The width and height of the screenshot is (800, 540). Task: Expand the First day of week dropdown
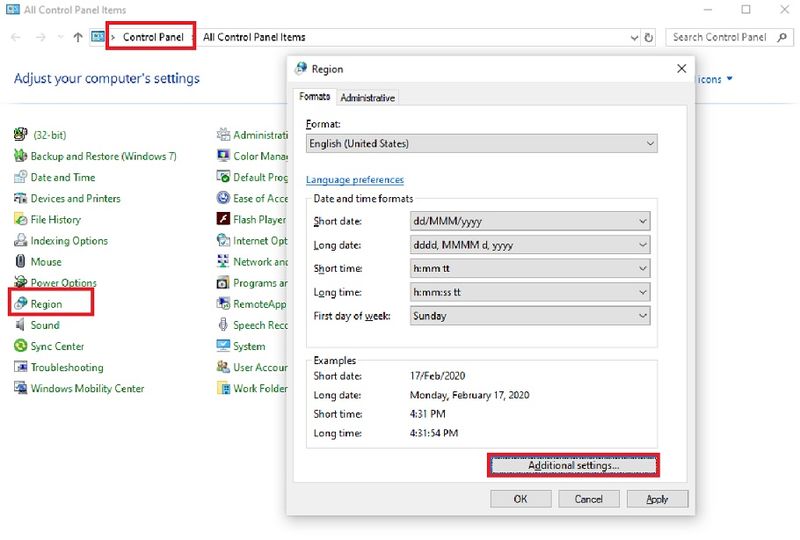click(x=529, y=316)
